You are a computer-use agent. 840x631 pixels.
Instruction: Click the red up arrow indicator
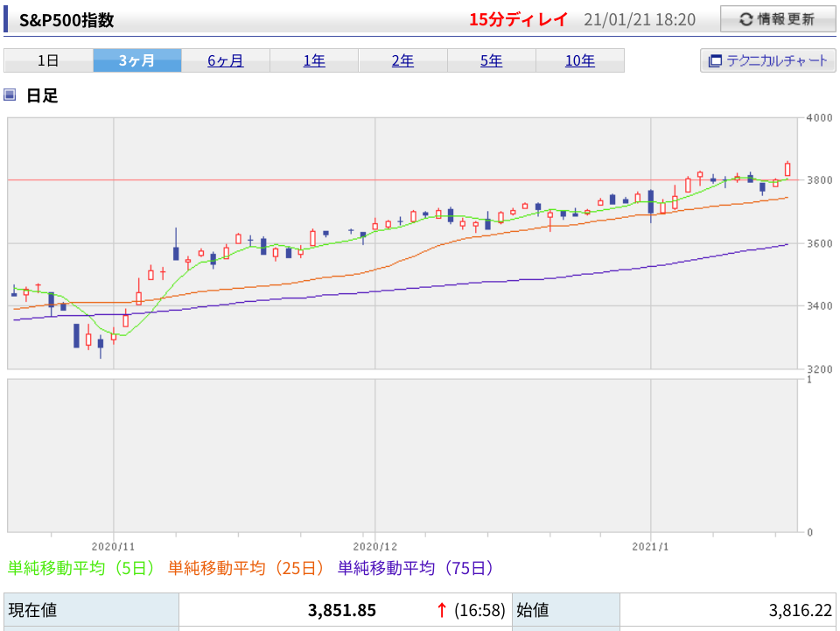pos(442,610)
